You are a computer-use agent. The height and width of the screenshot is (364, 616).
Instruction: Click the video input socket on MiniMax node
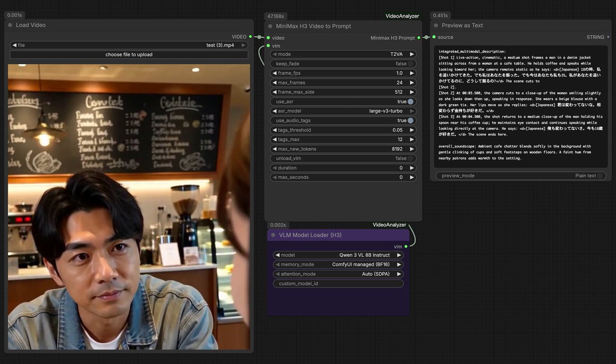[268, 37]
